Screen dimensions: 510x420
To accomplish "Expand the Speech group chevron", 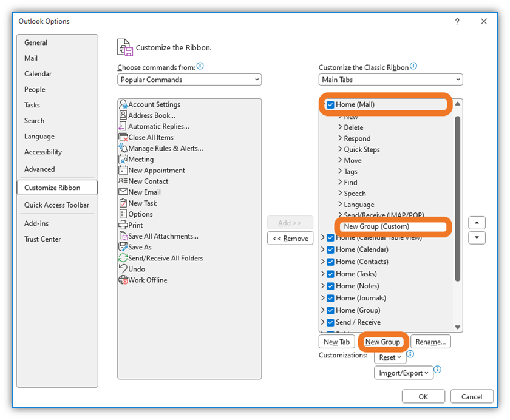I will (340, 193).
